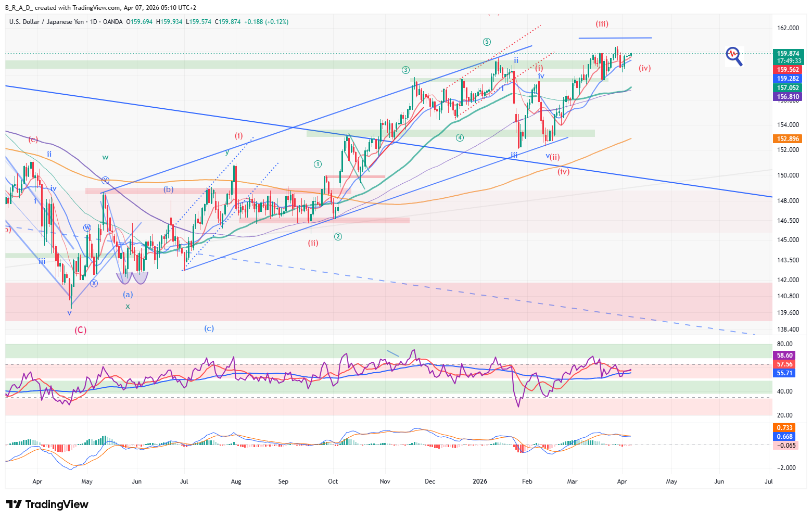
Task: Click the purple 58.60 RSI value label
Action: [x=784, y=356]
